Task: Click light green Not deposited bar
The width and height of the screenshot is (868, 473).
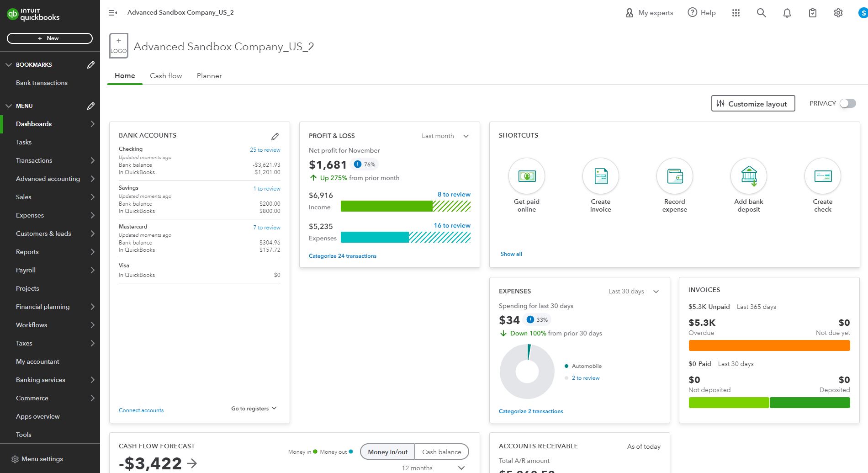Action: [x=729, y=403]
